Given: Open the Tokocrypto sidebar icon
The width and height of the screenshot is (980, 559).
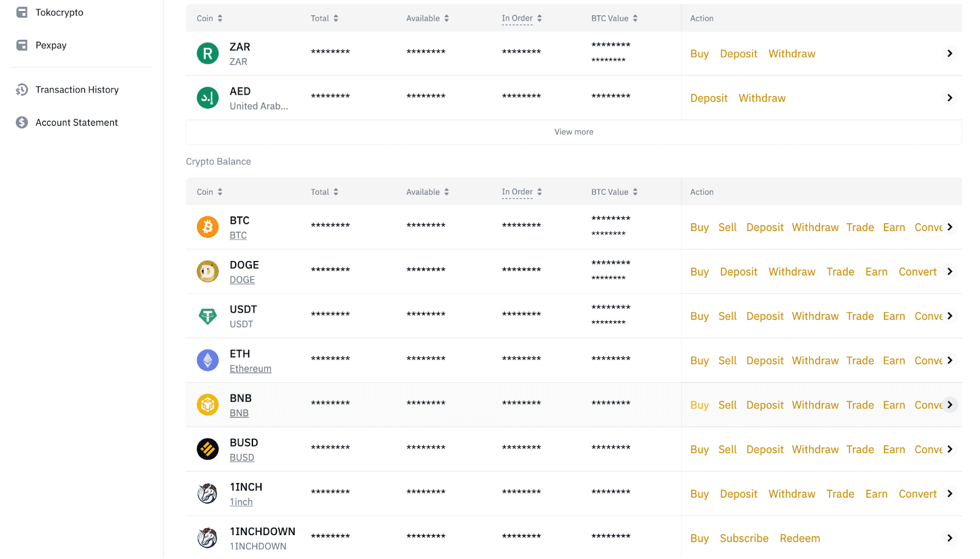Looking at the screenshot, I should pos(22,12).
